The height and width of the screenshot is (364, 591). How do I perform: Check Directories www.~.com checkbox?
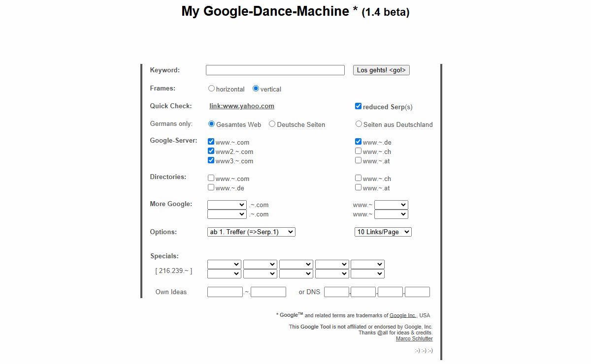pyautogui.click(x=211, y=178)
